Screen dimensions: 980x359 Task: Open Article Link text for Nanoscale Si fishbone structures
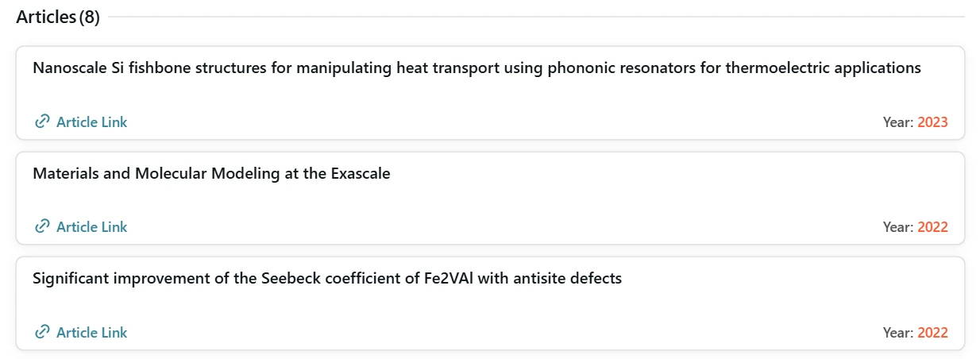coord(91,122)
